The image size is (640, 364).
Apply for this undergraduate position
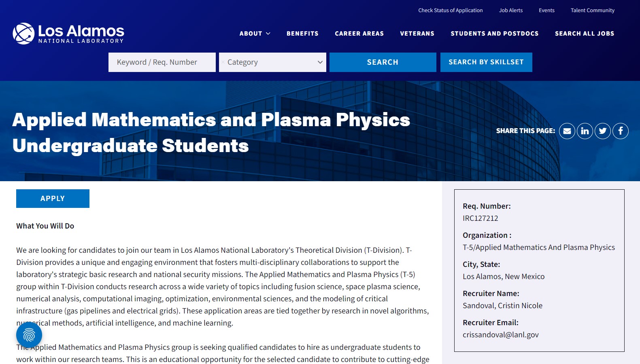pyautogui.click(x=53, y=199)
